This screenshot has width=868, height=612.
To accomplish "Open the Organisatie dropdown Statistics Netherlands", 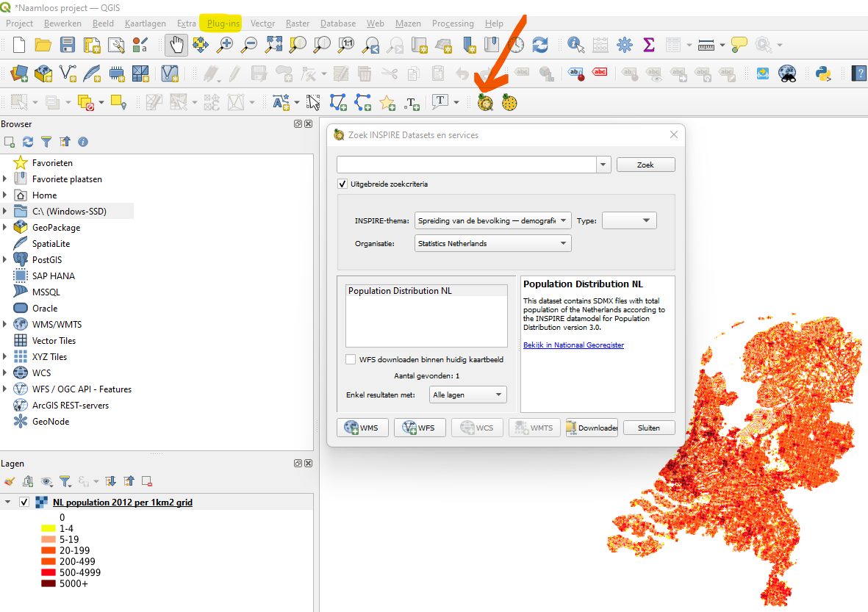I will tap(492, 243).
